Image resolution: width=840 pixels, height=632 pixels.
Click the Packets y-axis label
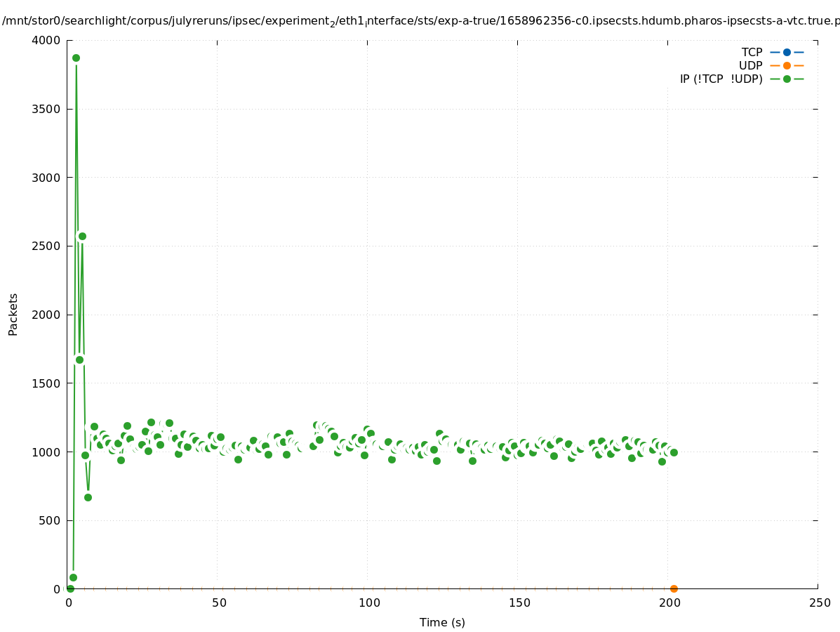[x=13, y=314]
